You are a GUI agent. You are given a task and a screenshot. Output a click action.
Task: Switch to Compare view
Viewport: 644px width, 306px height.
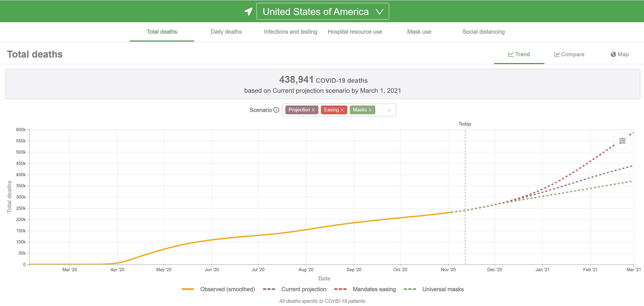point(569,54)
